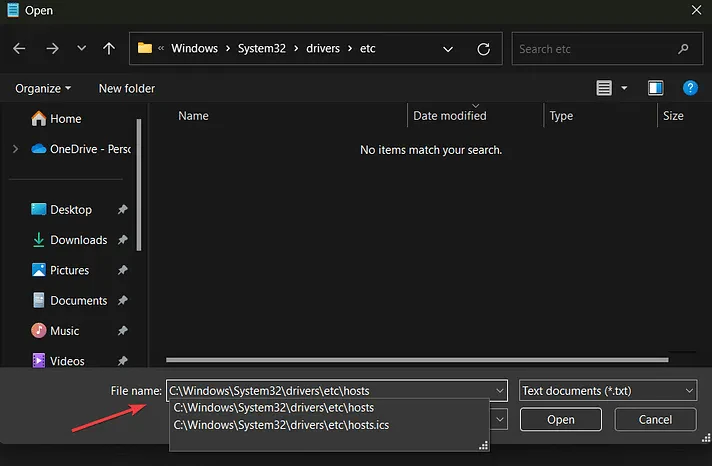Click the forward navigation arrow
The height and width of the screenshot is (466, 712).
point(52,48)
